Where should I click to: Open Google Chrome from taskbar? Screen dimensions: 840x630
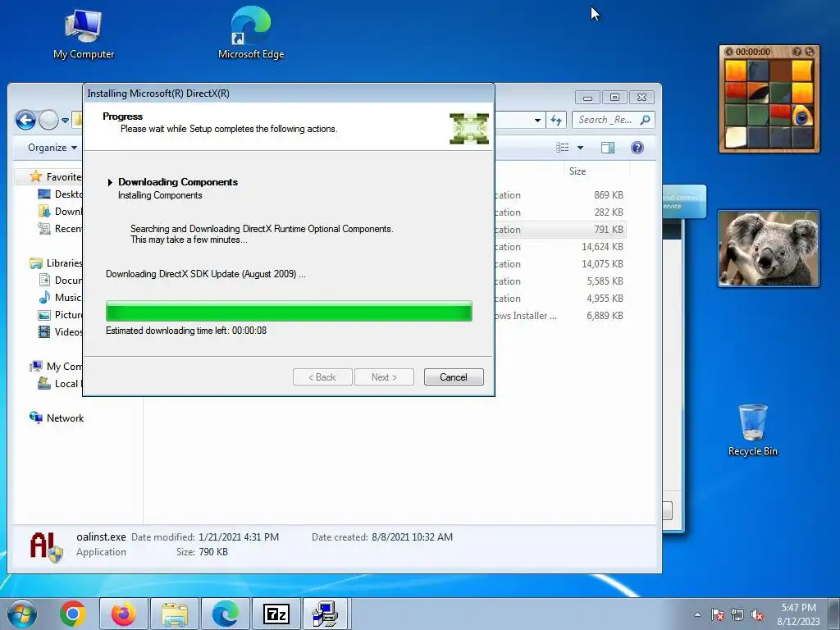[73, 614]
